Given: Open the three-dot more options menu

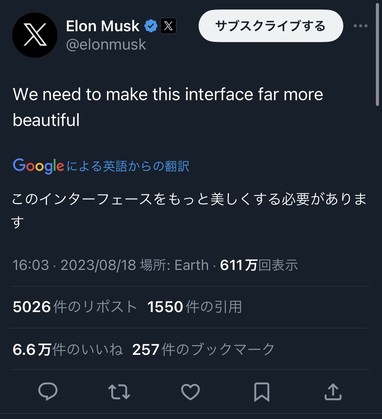Looking at the screenshot, I should [x=361, y=26].
